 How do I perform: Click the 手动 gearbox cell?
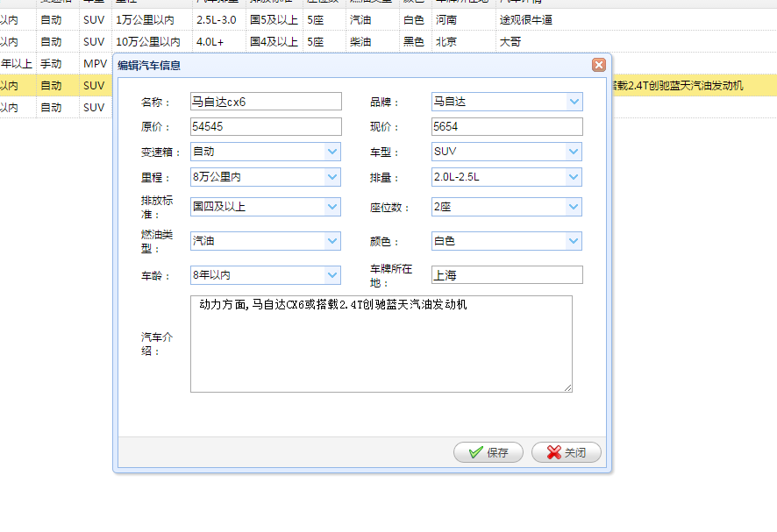tap(51, 63)
